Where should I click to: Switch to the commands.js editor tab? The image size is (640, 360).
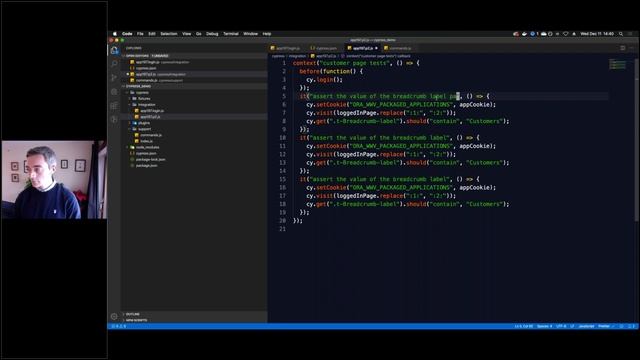399,48
